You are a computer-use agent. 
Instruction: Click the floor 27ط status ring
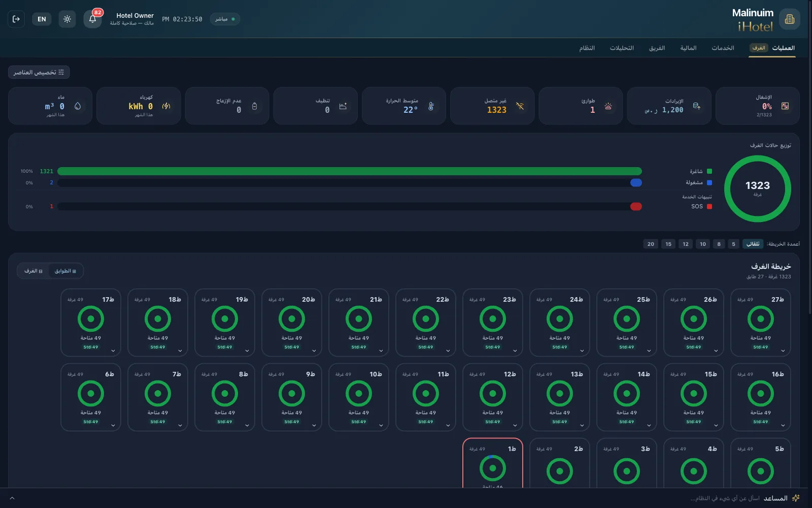(760, 319)
